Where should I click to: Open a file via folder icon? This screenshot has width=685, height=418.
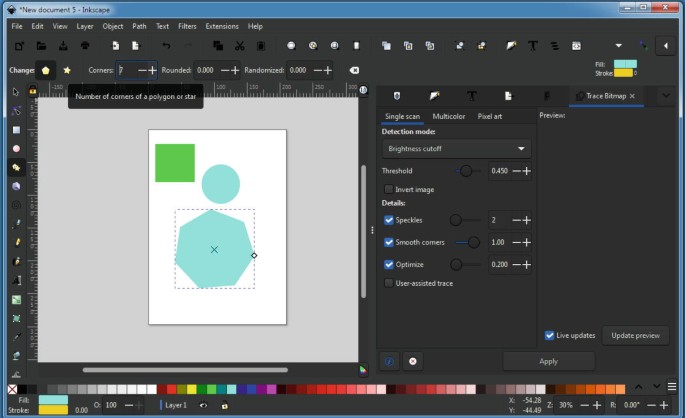coord(41,45)
